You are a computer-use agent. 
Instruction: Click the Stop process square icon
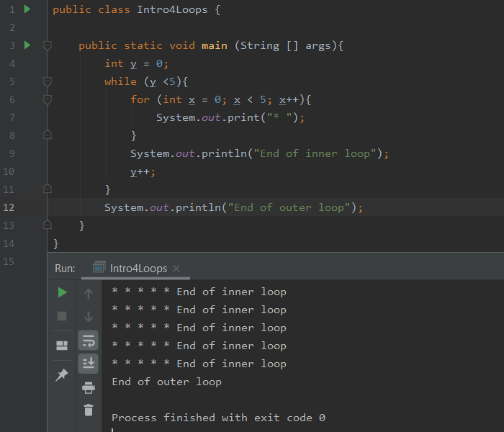tap(63, 316)
